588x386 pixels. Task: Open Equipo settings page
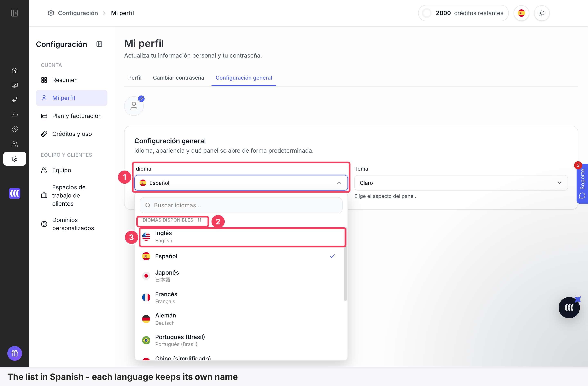click(72, 170)
